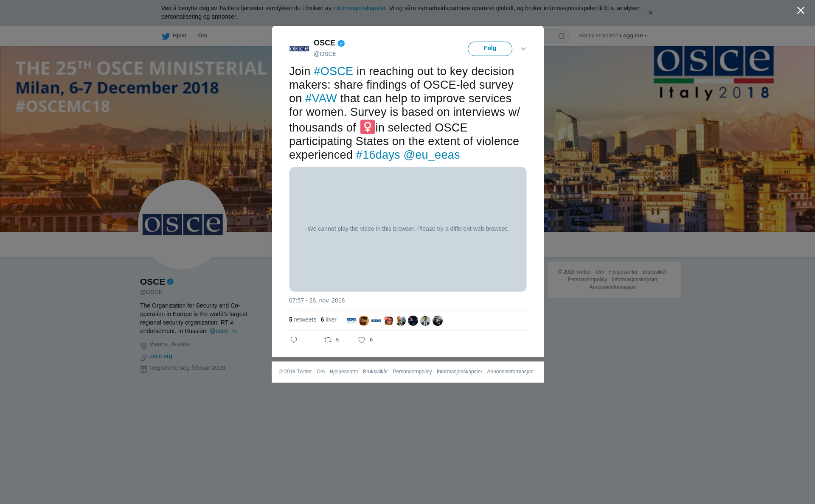
Task: Follow OSCE with Følg button
Action: click(490, 49)
